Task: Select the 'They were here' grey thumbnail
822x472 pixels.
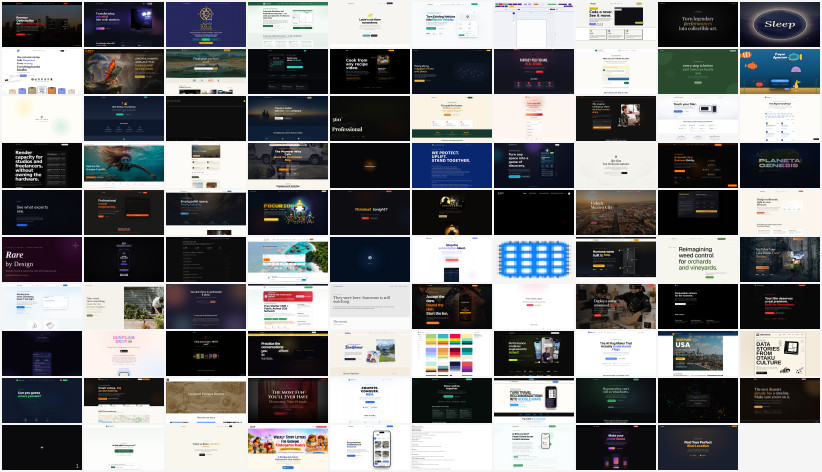Action: pos(370,307)
